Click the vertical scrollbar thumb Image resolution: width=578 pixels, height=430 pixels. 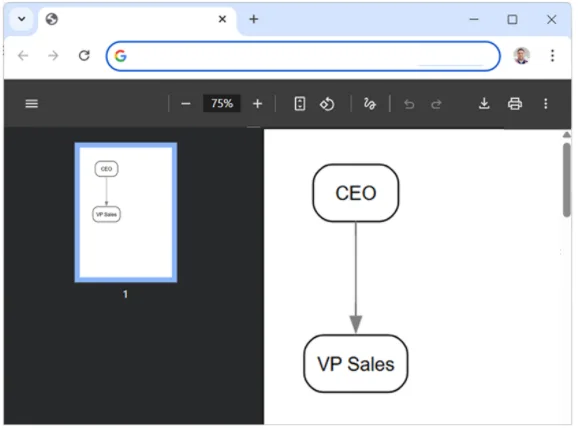click(567, 180)
